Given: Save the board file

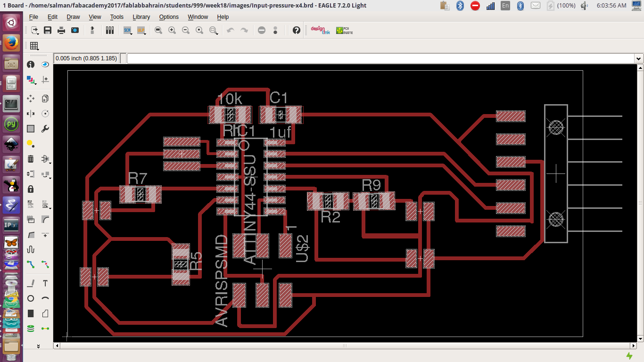Looking at the screenshot, I should tap(48, 30).
